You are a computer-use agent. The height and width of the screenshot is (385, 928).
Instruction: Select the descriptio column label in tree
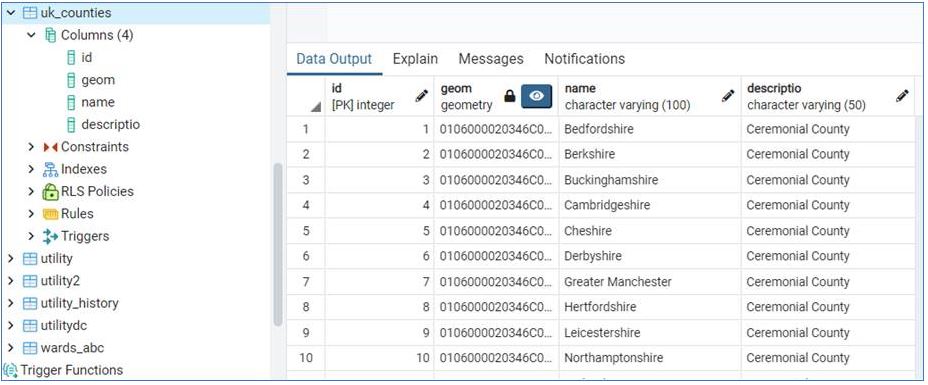tap(111, 125)
